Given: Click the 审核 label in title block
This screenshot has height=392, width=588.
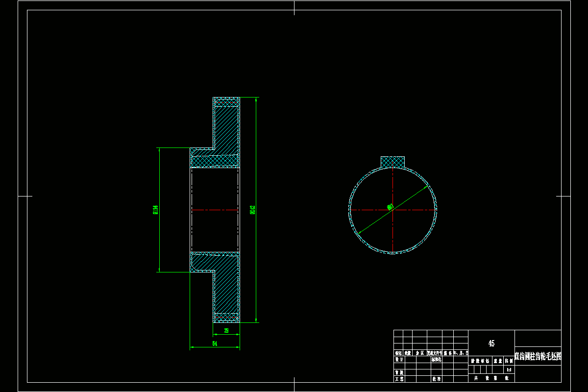Looking at the screenshot, I should click(x=398, y=372).
